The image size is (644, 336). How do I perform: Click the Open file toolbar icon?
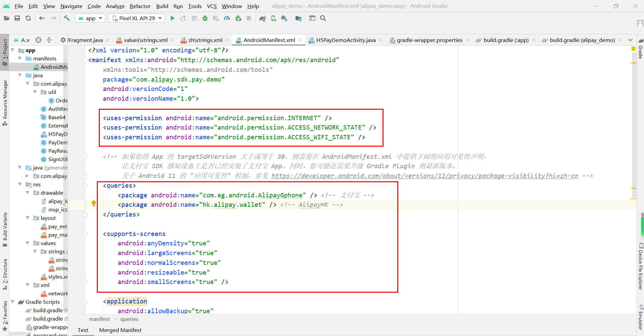pos(6,18)
